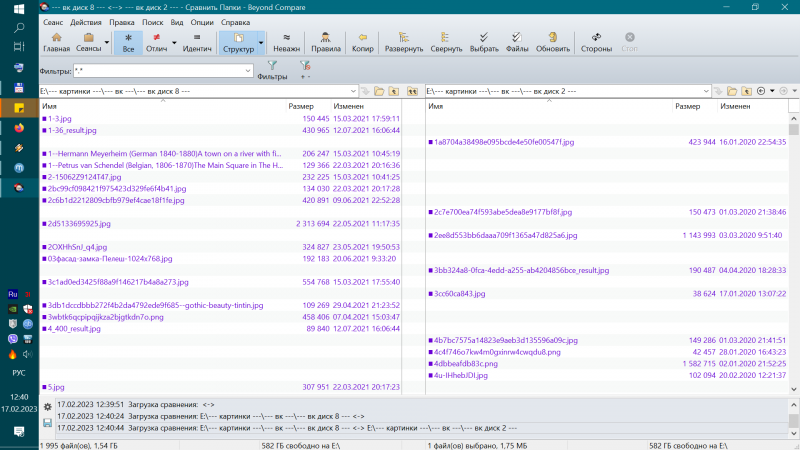Click the Стороны (Swap sides) icon

(x=596, y=42)
